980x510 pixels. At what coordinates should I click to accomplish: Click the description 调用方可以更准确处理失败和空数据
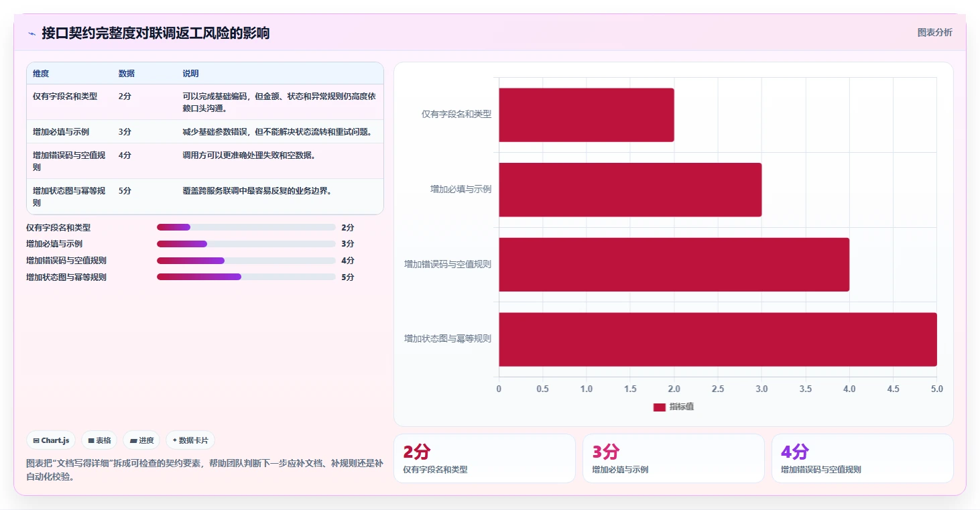[x=249, y=155]
